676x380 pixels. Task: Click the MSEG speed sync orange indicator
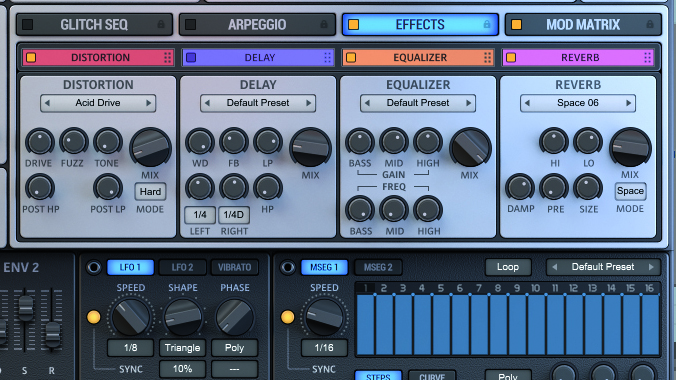coord(288,317)
